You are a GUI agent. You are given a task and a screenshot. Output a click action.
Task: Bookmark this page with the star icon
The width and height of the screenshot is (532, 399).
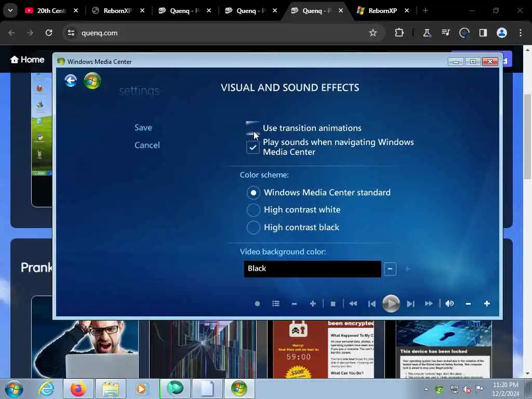point(373,33)
